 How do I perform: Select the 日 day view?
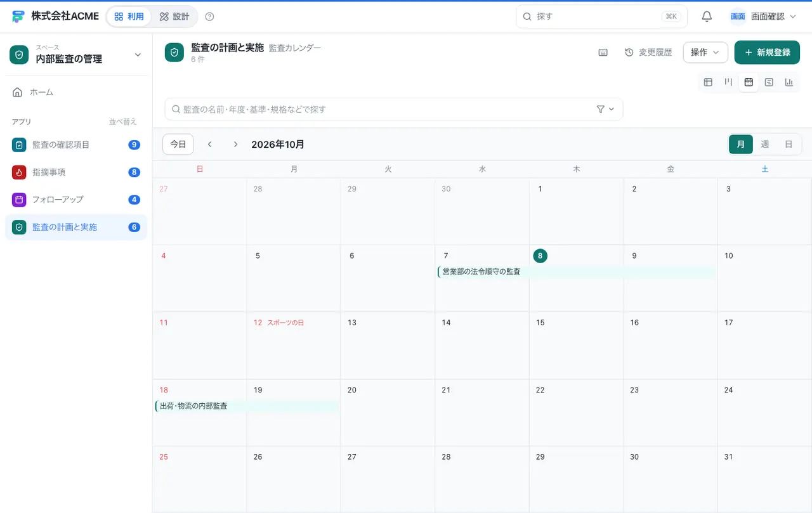pyautogui.click(x=789, y=145)
